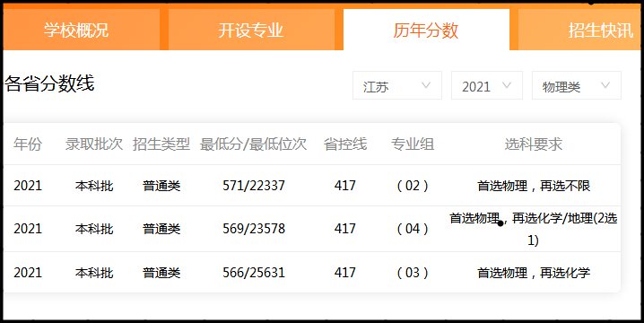Open the 开设专业 tab
644x323 pixels.
click(251, 30)
